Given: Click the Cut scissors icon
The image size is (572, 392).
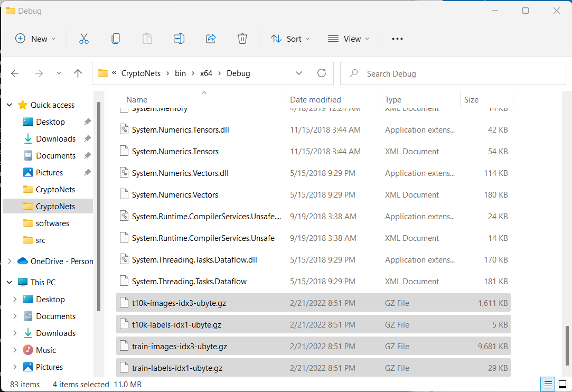Looking at the screenshot, I should coord(84,39).
